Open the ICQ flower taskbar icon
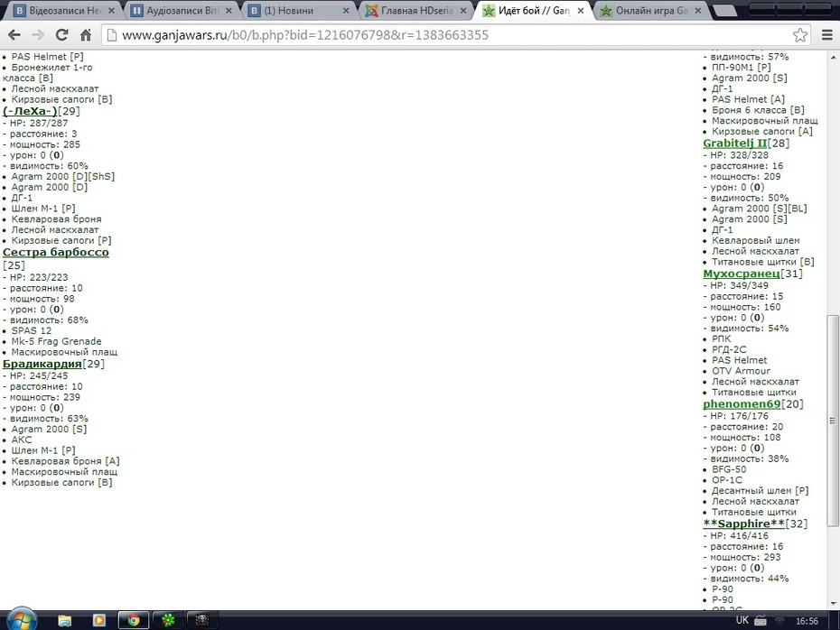Viewport: 840px width, 630px height. pos(168,620)
